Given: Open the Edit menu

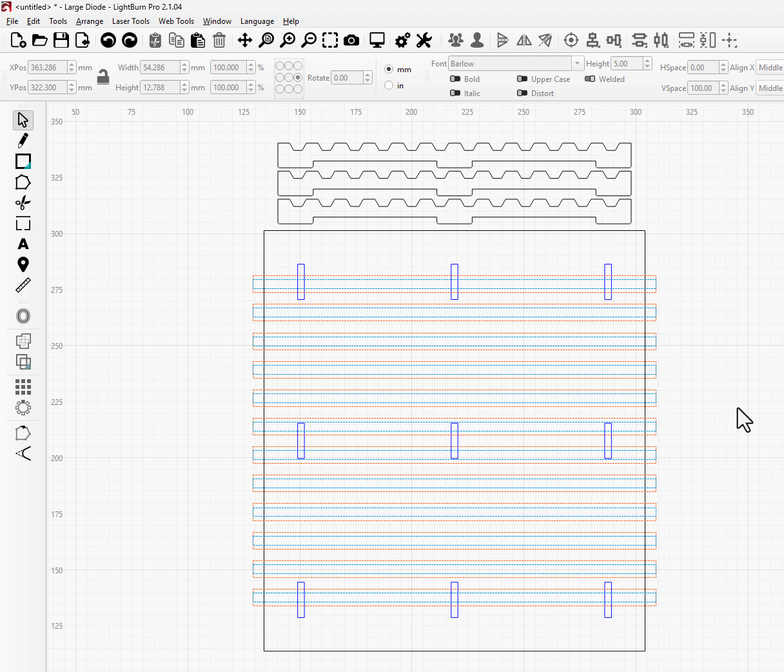Looking at the screenshot, I should (34, 21).
